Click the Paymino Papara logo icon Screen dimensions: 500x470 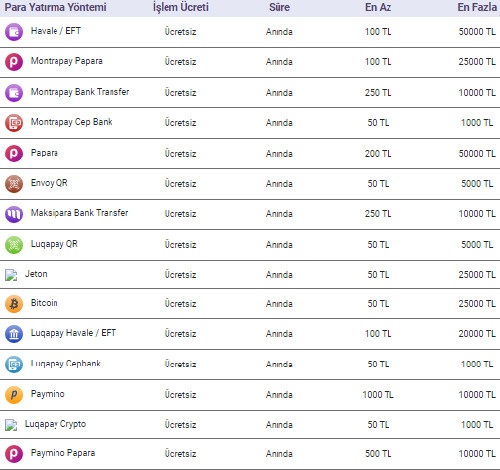(14, 454)
